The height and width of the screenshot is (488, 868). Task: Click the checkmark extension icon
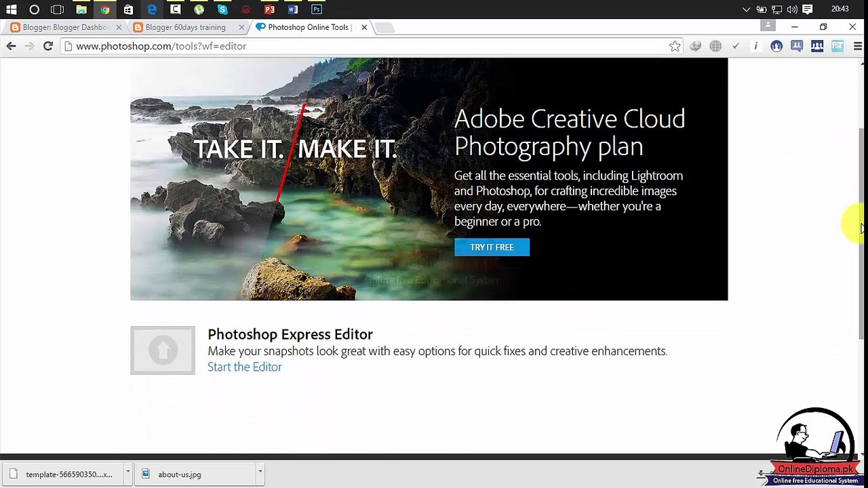(736, 46)
